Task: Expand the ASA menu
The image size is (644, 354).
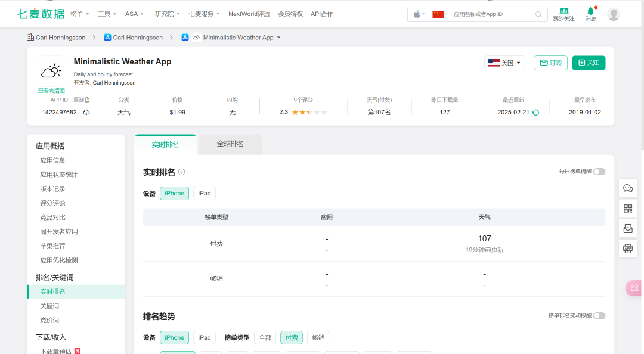Action: pyautogui.click(x=134, y=14)
